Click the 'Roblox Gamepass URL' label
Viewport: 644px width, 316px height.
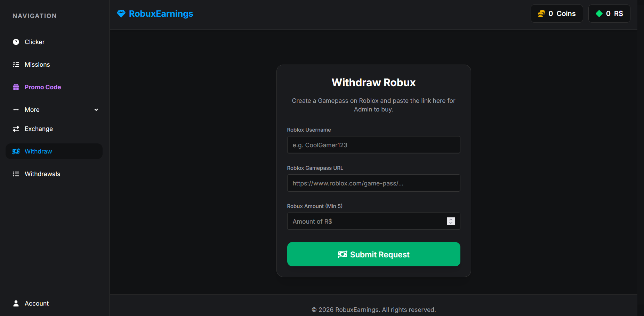pos(315,168)
